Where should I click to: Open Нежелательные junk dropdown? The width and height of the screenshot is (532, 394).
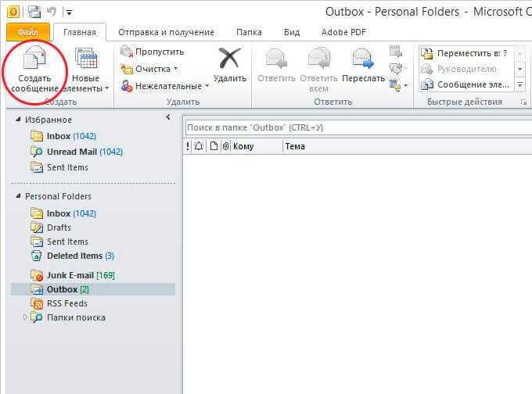tap(165, 86)
